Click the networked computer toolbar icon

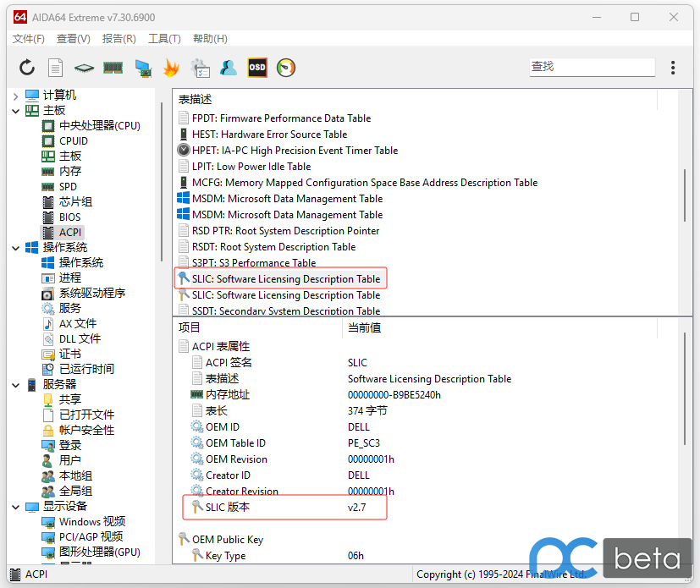143,69
